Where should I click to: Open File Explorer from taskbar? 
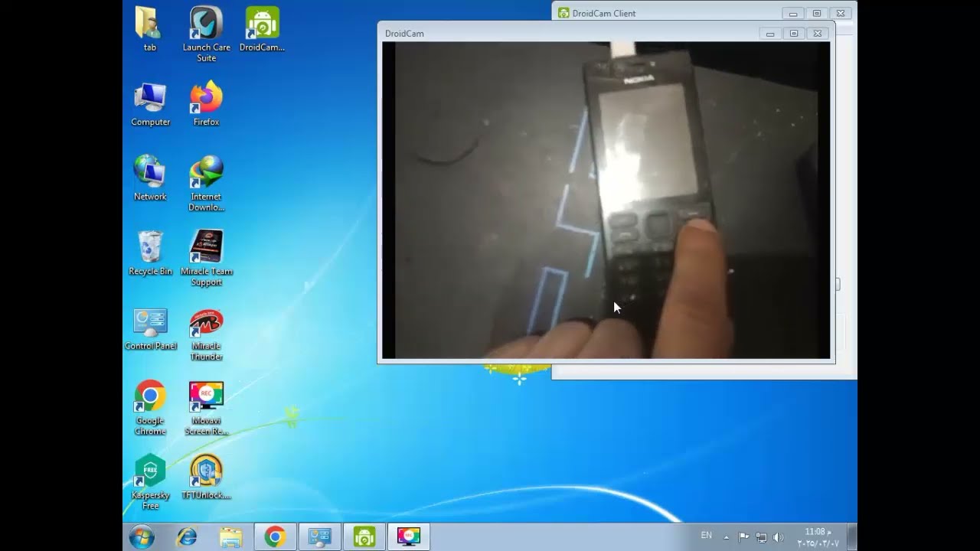(230, 537)
